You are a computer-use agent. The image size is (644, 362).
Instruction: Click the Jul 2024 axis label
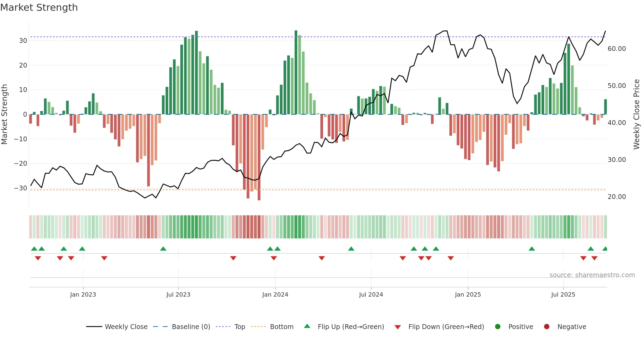point(371,294)
